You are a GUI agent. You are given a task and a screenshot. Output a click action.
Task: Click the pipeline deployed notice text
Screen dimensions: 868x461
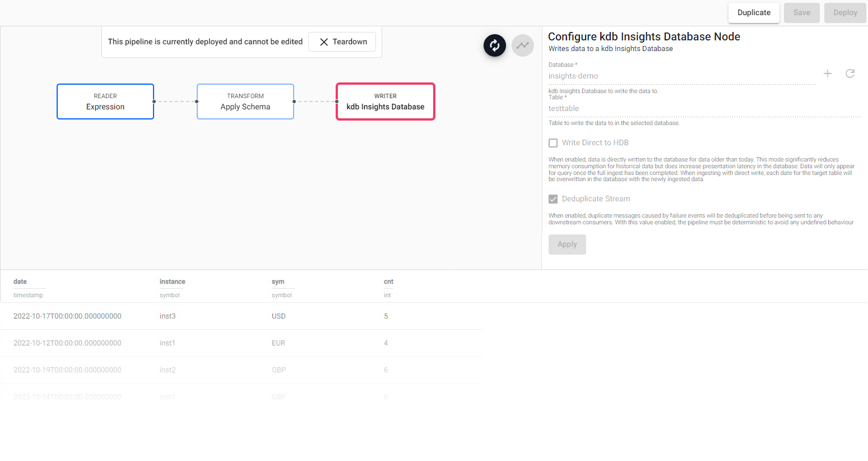205,42
